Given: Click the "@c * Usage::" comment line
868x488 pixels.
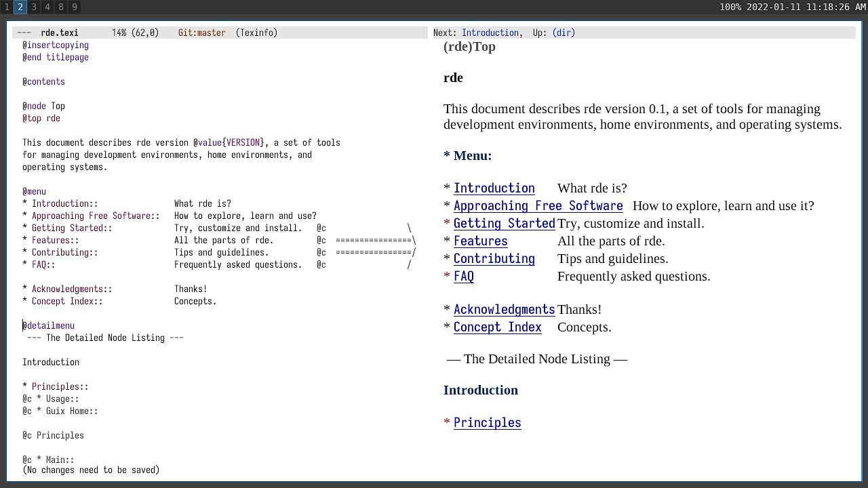Looking at the screenshot, I should (51, 399).
